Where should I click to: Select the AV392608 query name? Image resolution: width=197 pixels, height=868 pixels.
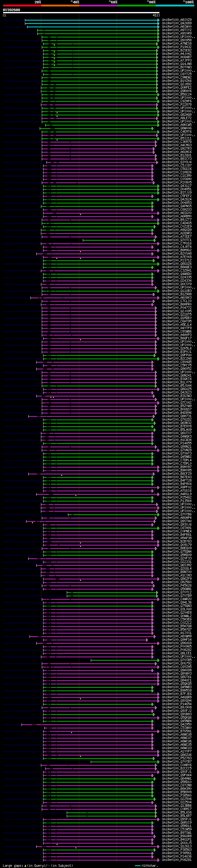pyautogui.click(x=11, y=10)
